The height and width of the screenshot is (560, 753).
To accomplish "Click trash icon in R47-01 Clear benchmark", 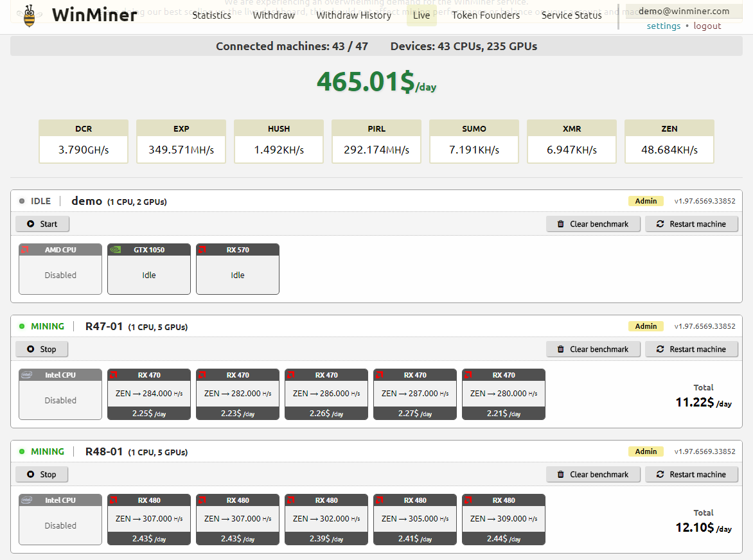I will (x=560, y=349).
